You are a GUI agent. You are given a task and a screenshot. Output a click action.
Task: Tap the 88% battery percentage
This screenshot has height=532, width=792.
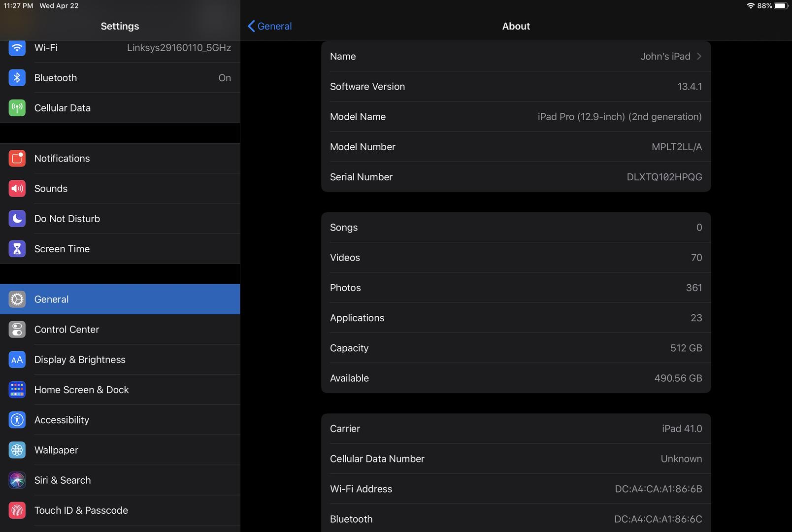(764, 6)
